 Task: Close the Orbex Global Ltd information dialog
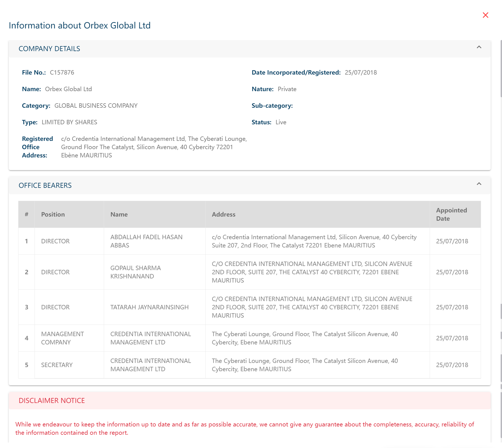pyautogui.click(x=485, y=15)
